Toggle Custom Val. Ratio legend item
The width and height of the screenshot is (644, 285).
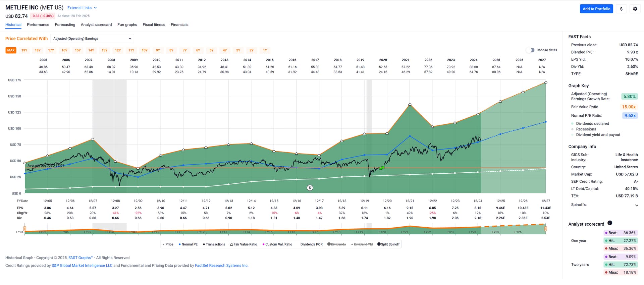(x=277, y=244)
